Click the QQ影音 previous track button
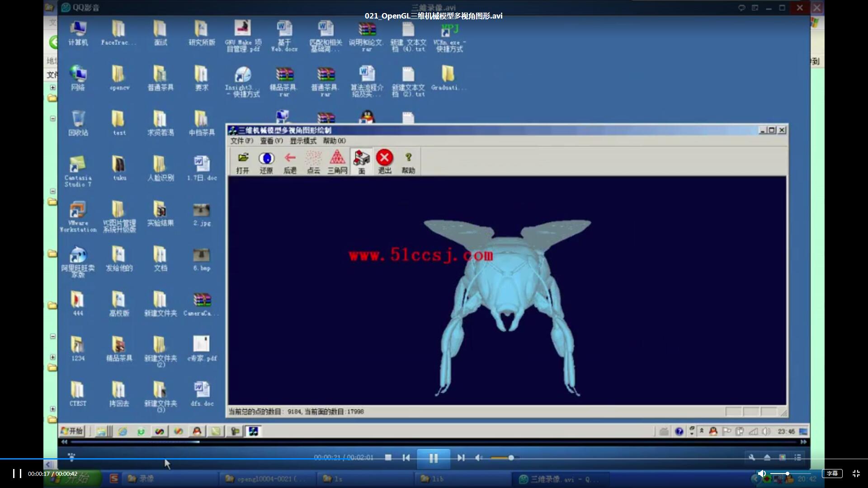Screen dimensions: 868x488 (406, 458)
